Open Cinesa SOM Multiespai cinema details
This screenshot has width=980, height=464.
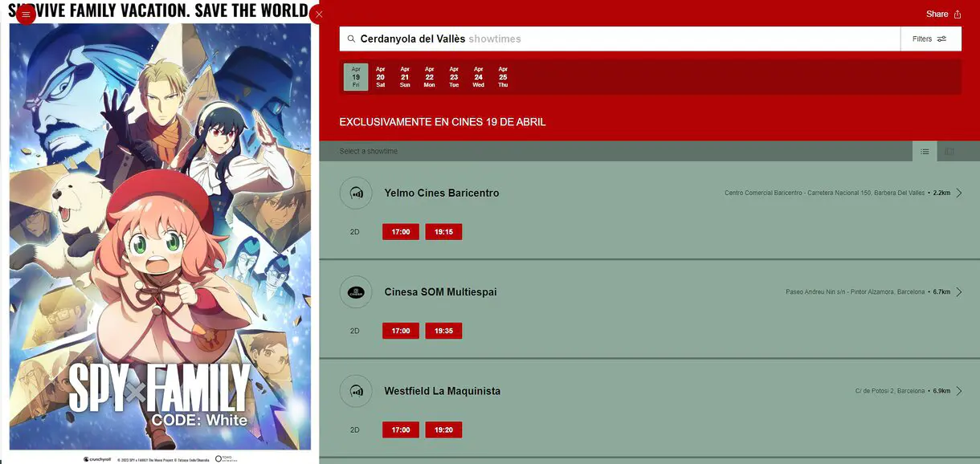441,292
